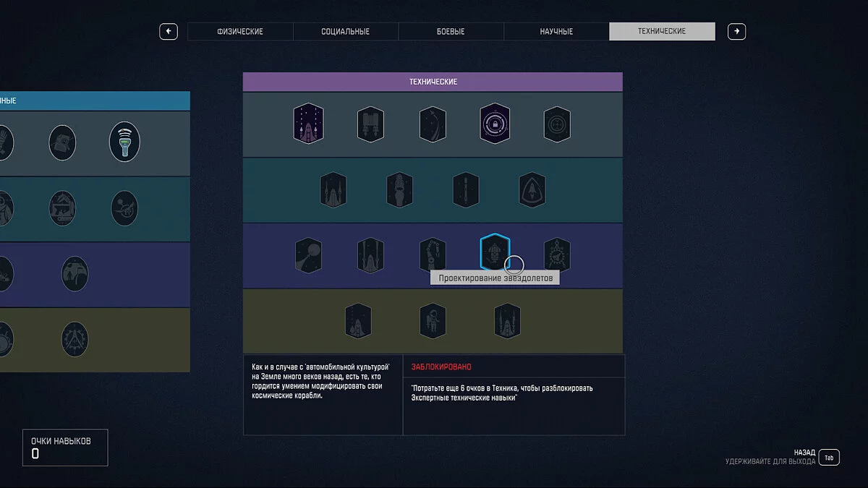Switch to the Боевые tab
Screen dimensions: 868x488
[x=451, y=32]
